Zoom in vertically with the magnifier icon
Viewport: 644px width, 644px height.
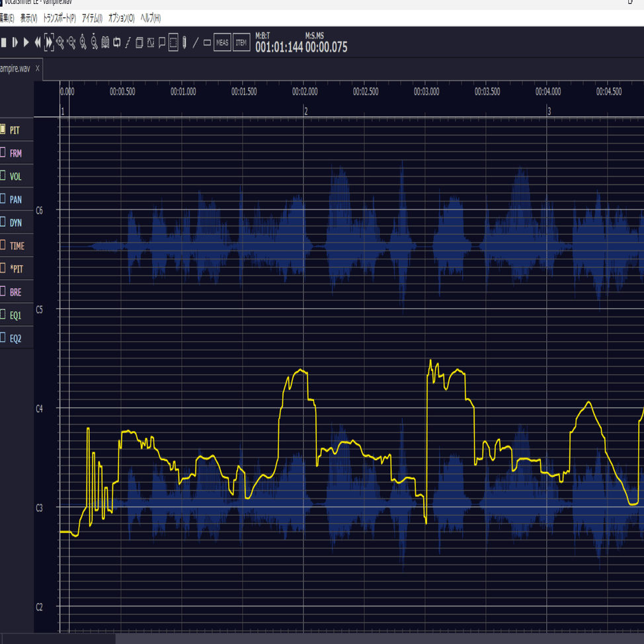(83, 42)
